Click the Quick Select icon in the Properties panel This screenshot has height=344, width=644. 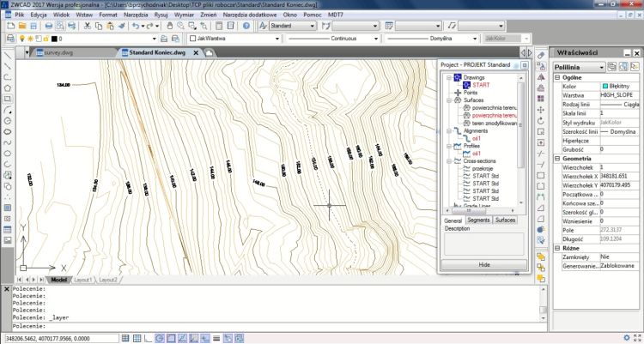[635, 67]
